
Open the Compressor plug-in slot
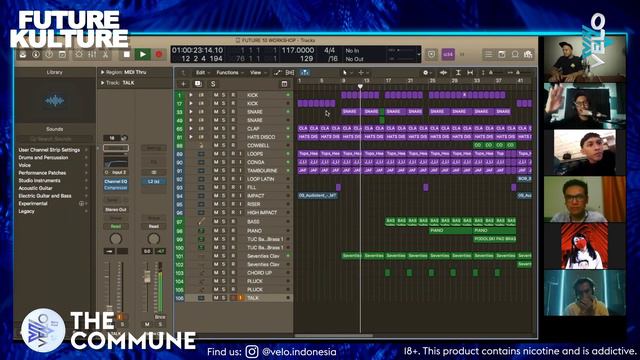pyautogui.click(x=116, y=188)
